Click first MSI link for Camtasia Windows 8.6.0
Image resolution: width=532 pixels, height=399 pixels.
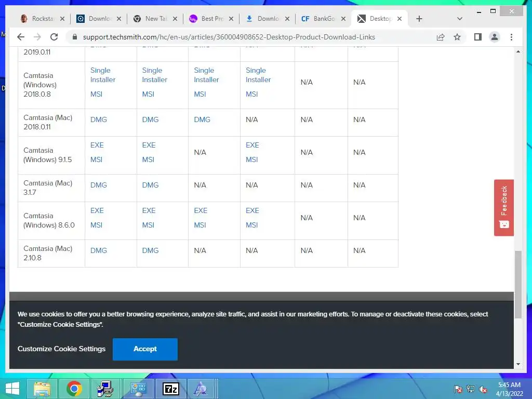(96, 225)
